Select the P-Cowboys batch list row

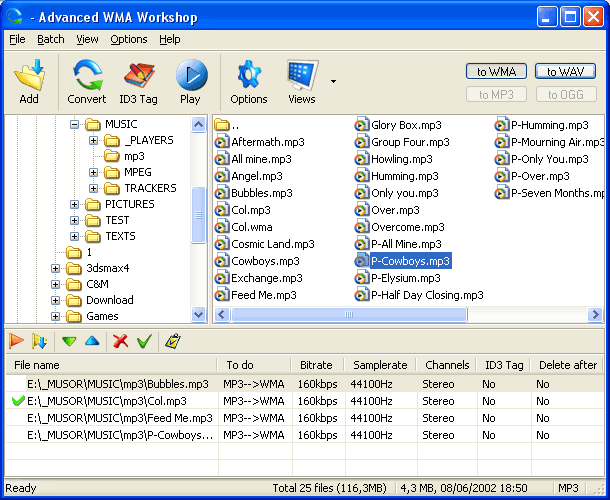pos(304,435)
